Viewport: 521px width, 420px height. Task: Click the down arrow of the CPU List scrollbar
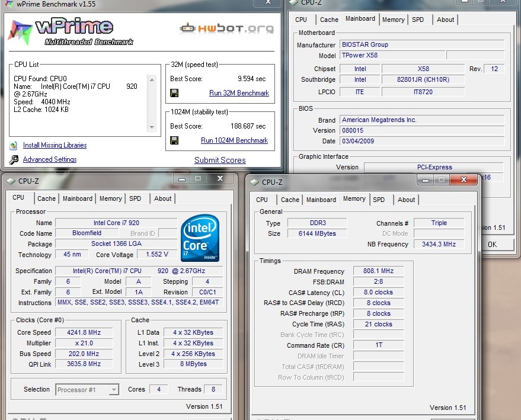tap(152, 127)
